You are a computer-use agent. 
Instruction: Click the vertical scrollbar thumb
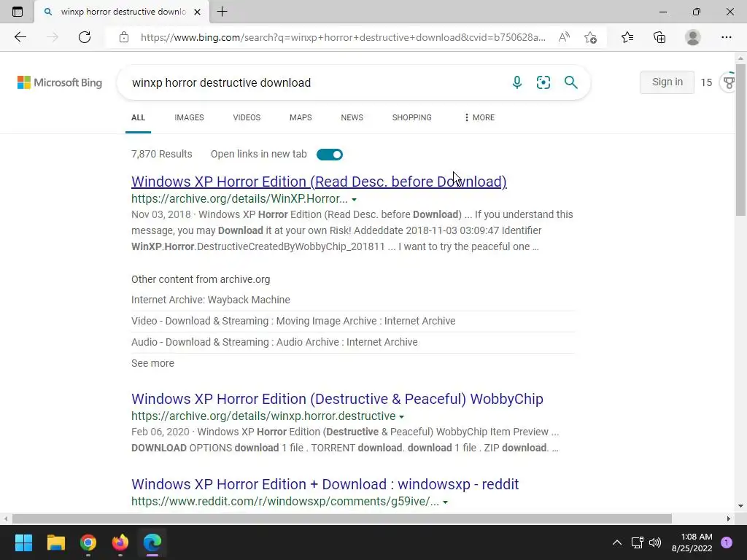740,141
